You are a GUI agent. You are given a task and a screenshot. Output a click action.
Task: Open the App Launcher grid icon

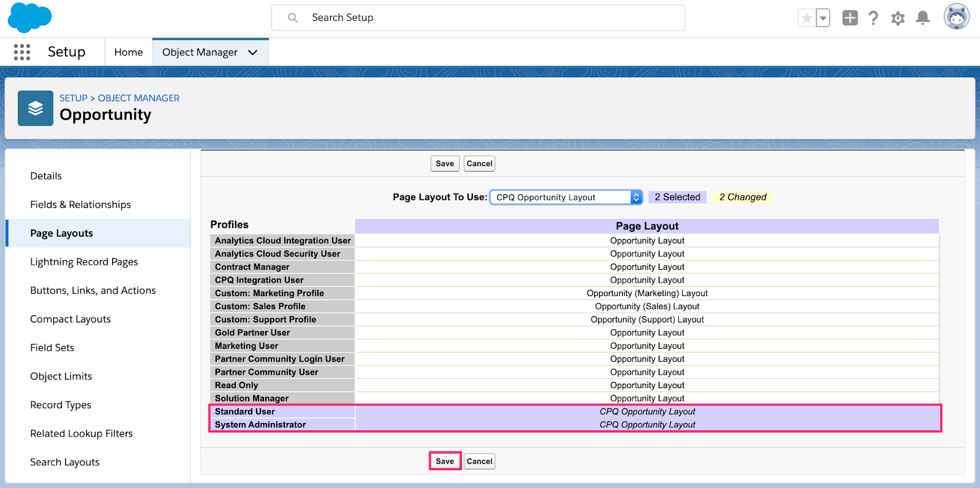pyautogui.click(x=22, y=52)
